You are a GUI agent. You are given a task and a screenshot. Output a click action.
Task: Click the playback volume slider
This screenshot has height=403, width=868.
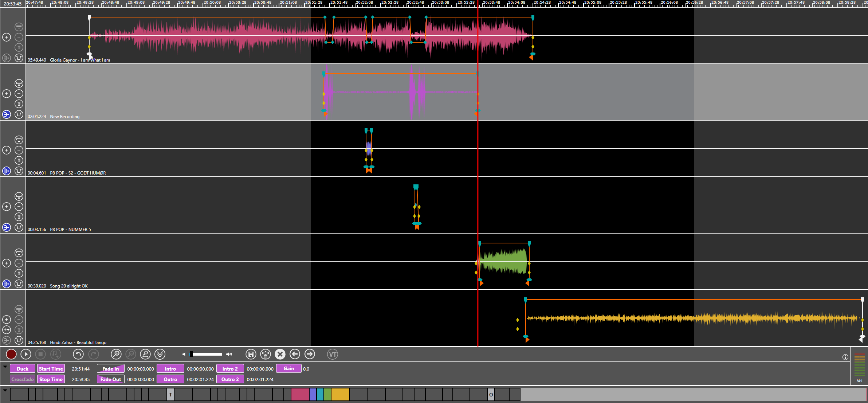(x=207, y=354)
